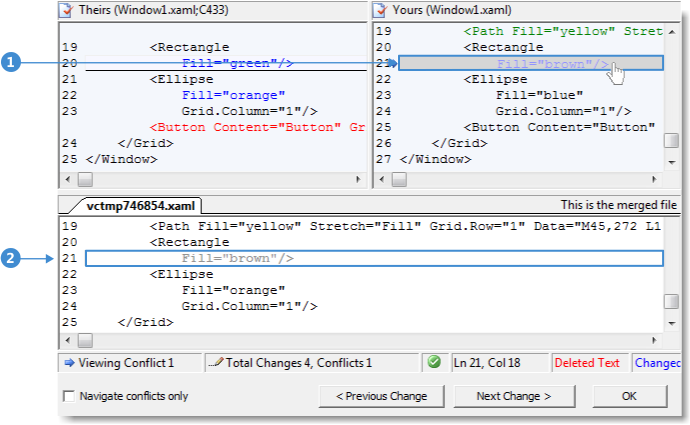Click the Viewing Conflict 1 arrow icon
This screenshot has width=690, height=425.
pyautogui.click(x=69, y=363)
